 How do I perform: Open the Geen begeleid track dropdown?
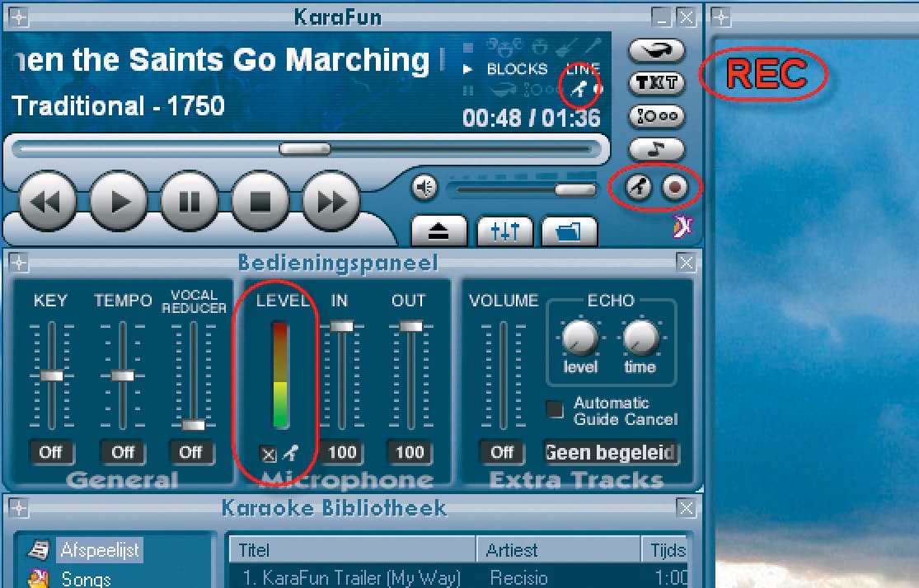(612, 452)
